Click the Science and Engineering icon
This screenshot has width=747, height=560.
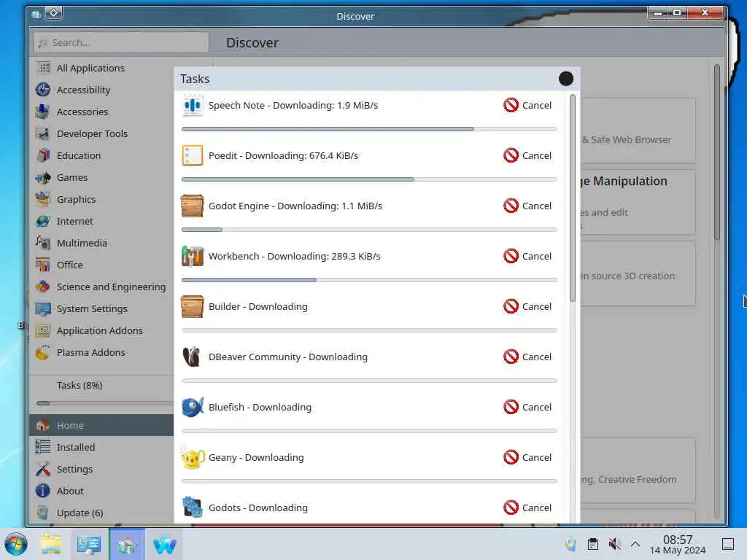(43, 287)
